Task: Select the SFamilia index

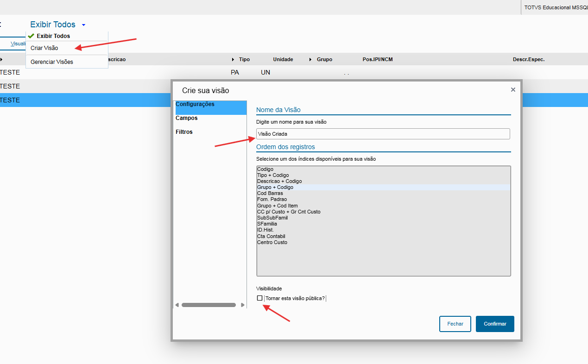Action: [383, 224]
